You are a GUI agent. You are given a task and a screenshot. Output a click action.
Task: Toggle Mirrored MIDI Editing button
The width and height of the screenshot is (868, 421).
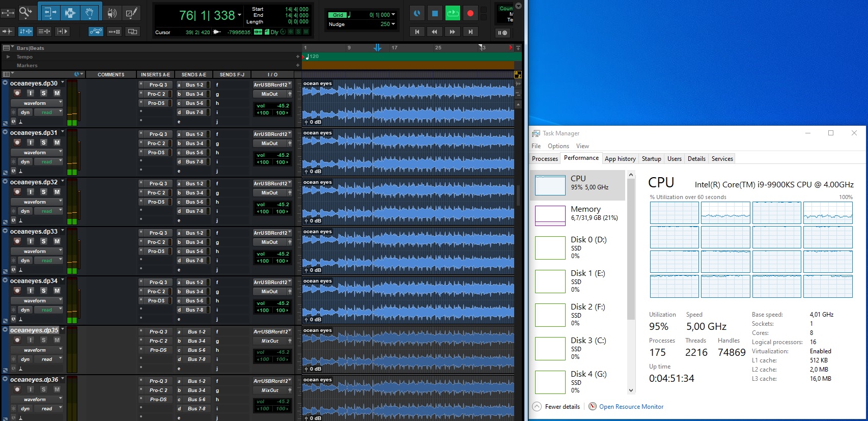coord(114,32)
